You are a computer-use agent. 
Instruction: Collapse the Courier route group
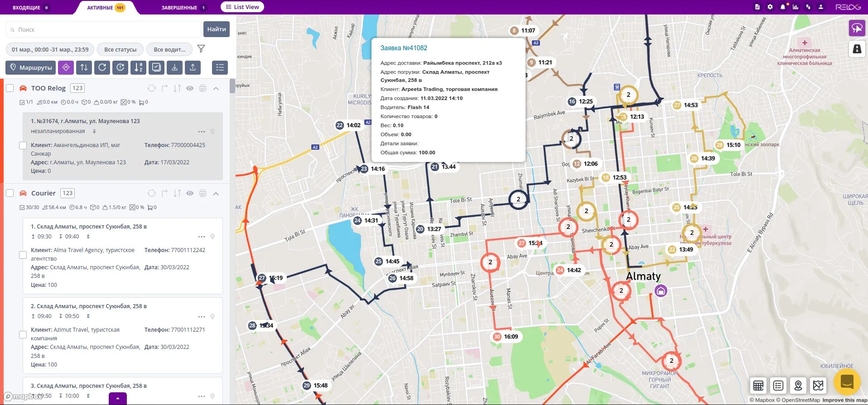tap(216, 193)
